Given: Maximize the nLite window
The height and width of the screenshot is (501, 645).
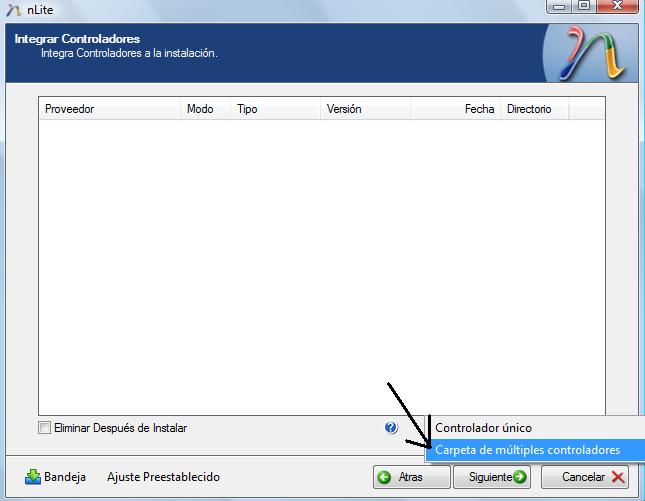Looking at the screenshot, I should click(x=583, y=7).
